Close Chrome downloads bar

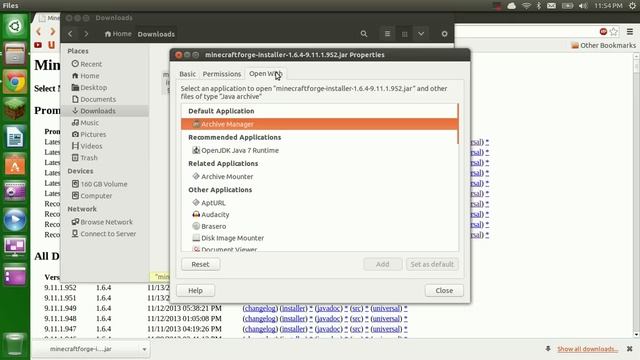click(630, 349)
